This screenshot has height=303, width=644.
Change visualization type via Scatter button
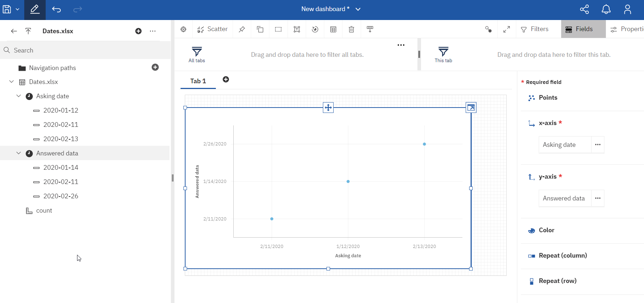[x=212, y=29]
